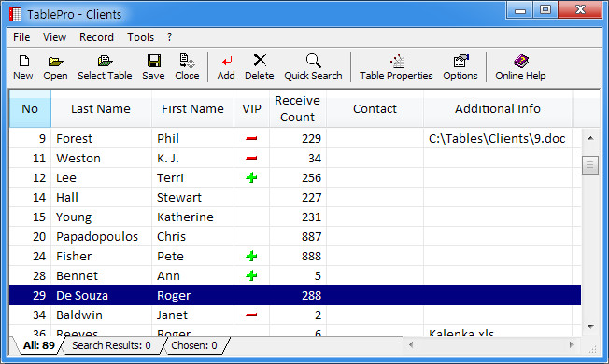Viewport: 609px width, 364px height.
Task: Save the table with the Save icon
Action: 154,61
